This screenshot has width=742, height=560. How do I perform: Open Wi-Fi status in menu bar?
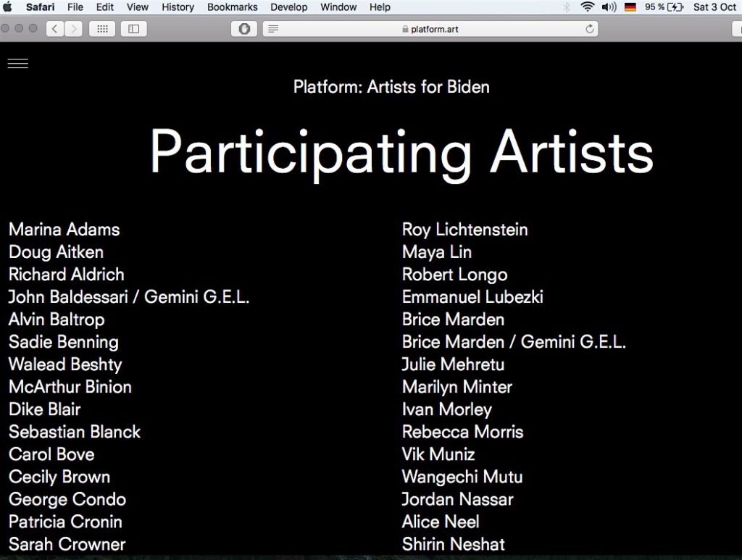(587, 7)
